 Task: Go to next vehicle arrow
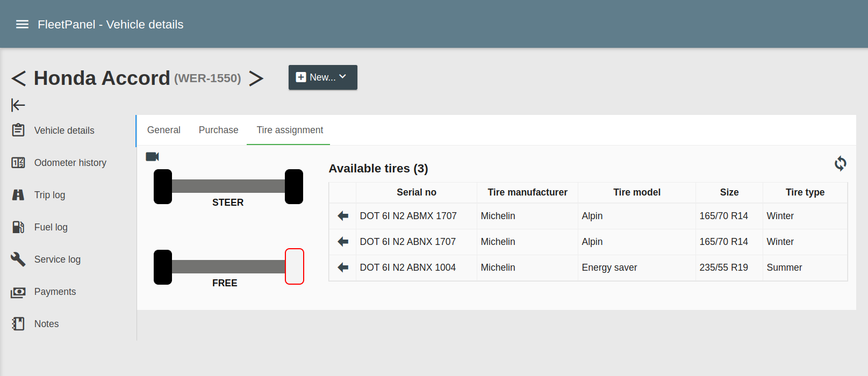tap(256, 78)
